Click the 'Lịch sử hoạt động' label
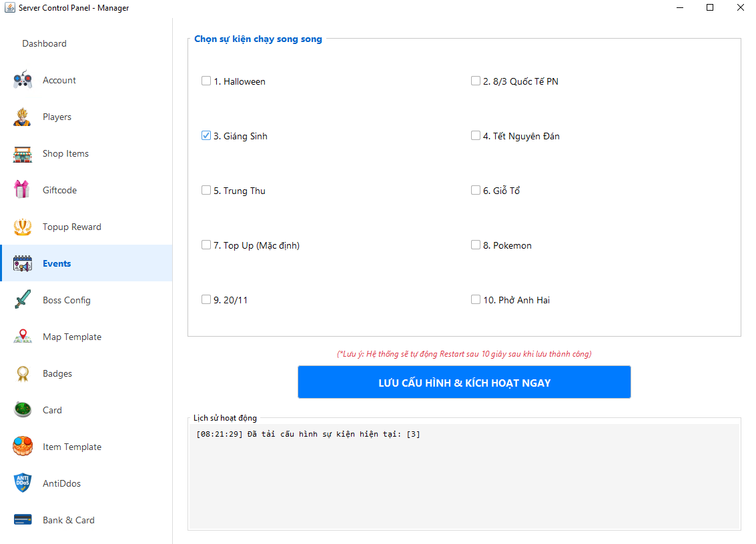The width and height of the screenshot is (756, 544). 225,418
